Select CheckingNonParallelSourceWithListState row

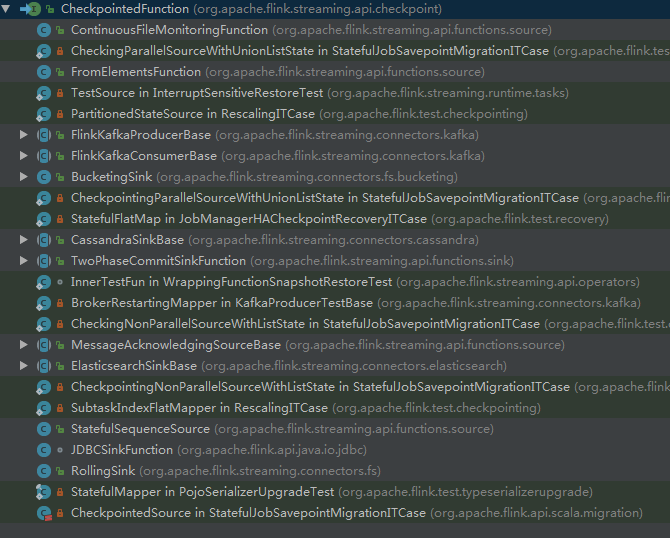335,323
